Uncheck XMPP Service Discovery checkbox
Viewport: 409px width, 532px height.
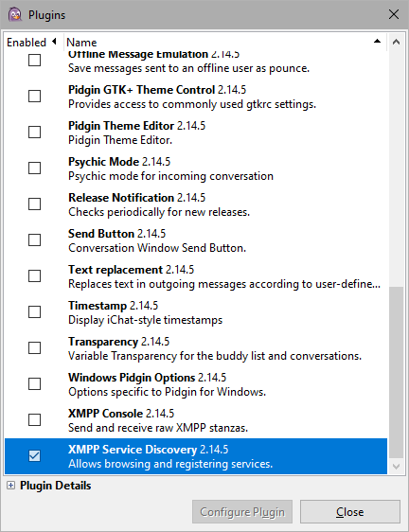click(34, 456)
